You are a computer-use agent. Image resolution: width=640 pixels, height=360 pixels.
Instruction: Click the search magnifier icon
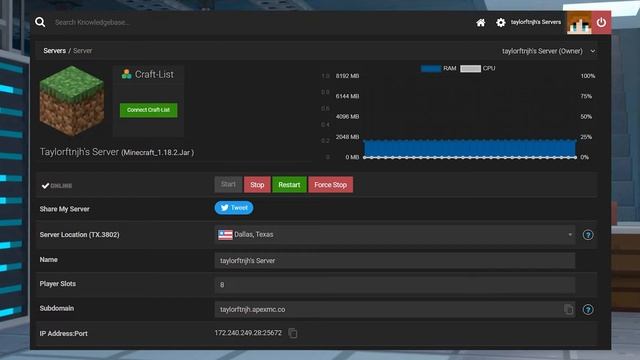pos(40,22)
